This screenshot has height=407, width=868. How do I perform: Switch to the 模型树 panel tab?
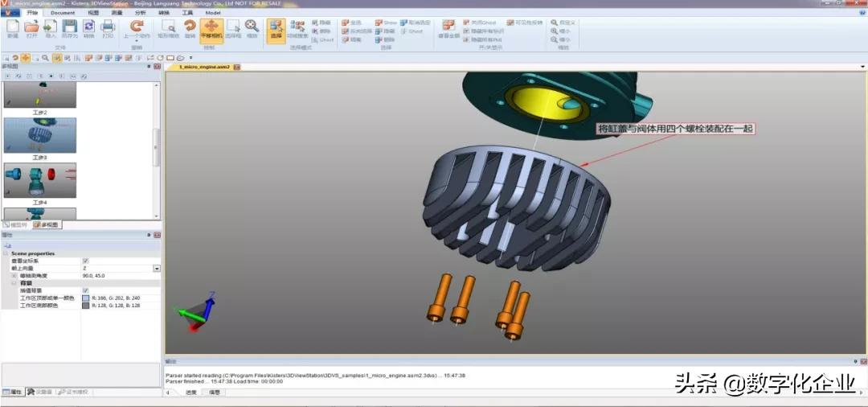[x=15, y=225]
